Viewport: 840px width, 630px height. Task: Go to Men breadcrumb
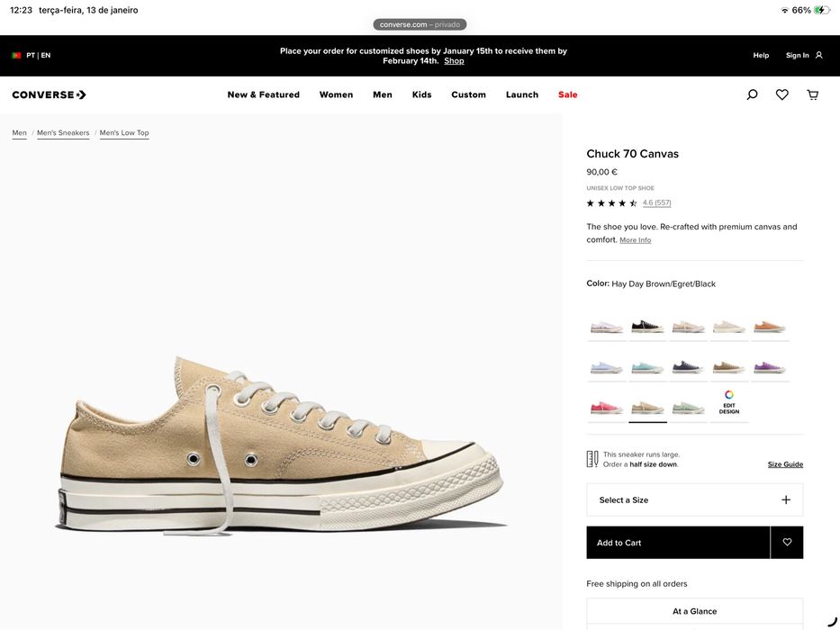(x=19, y=133)
